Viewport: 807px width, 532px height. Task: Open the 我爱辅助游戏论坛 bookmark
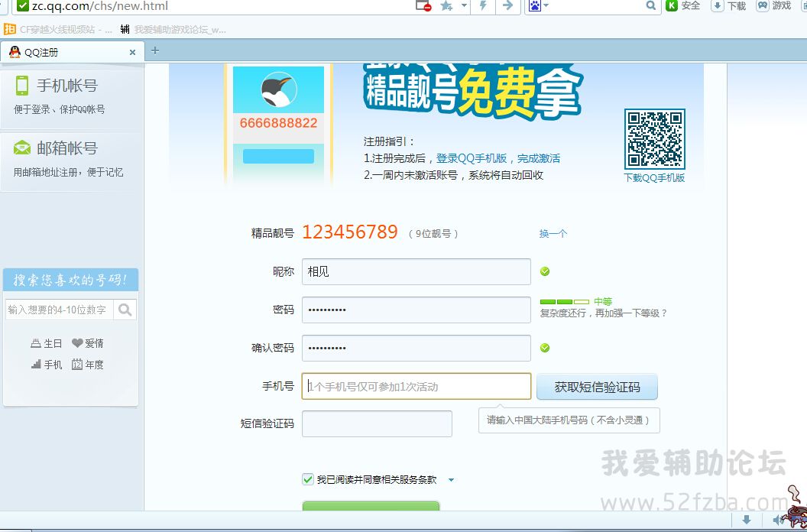[173, 29]
